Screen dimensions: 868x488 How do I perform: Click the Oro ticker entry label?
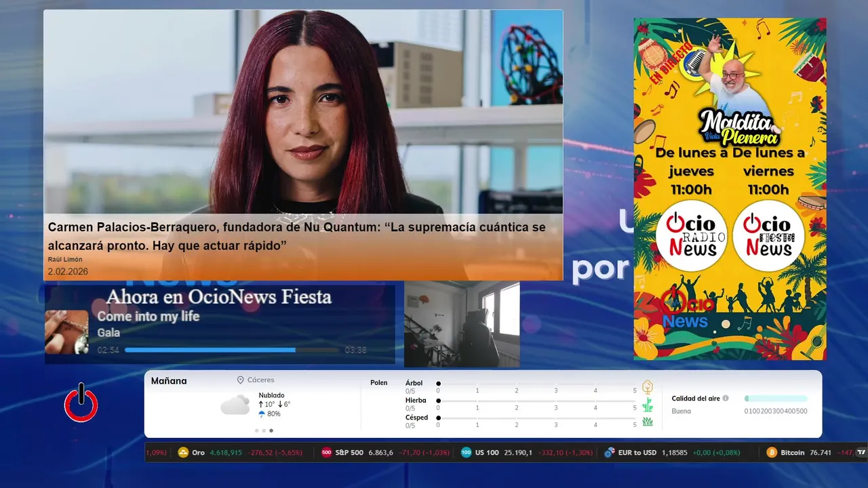click(x=198, y=452)
